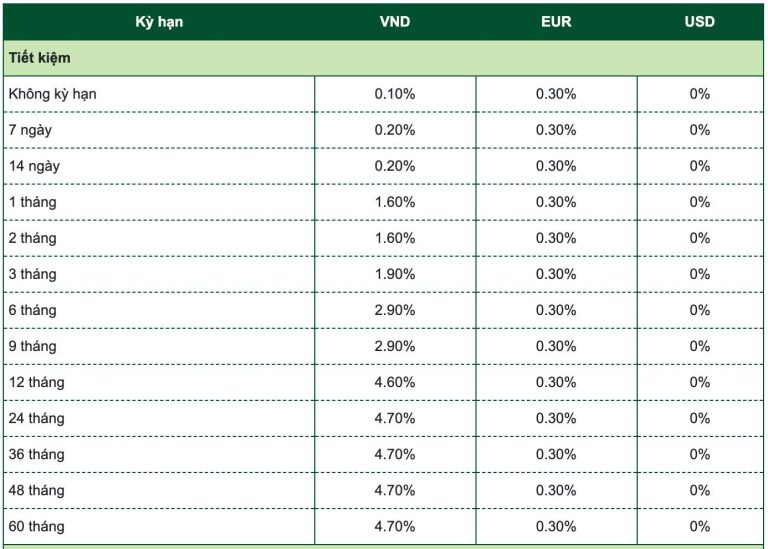
Task: Click VND rate for 36 tháng
Action: pos(395,454)
